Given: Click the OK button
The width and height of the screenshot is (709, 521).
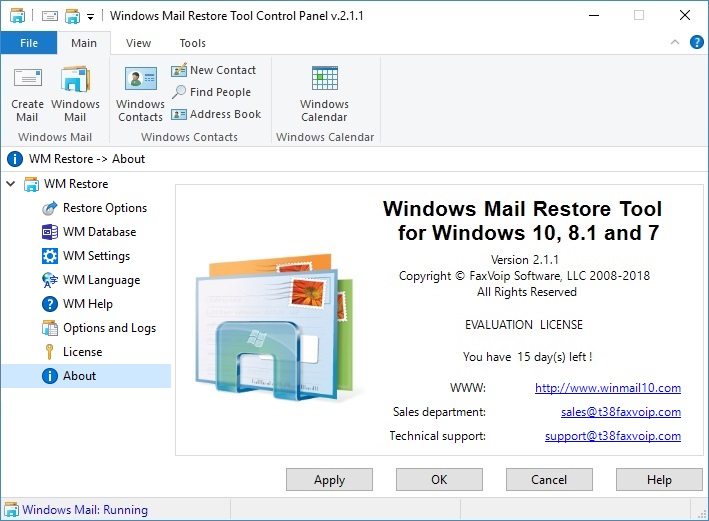Looking at the screenshot, I should [439, 479].
